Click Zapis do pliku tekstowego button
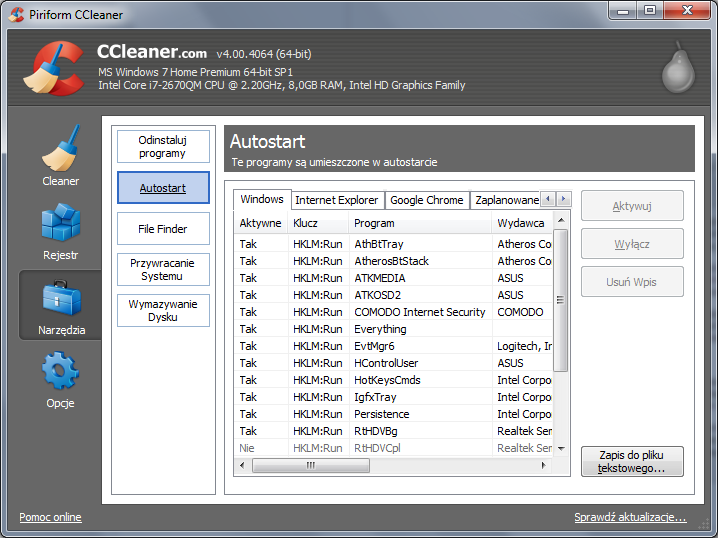718x538 pixels. click(632, 462)
